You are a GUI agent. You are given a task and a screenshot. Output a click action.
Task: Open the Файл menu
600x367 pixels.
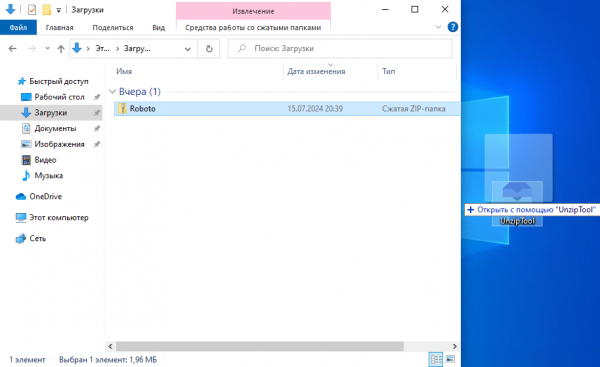[18, 27]
